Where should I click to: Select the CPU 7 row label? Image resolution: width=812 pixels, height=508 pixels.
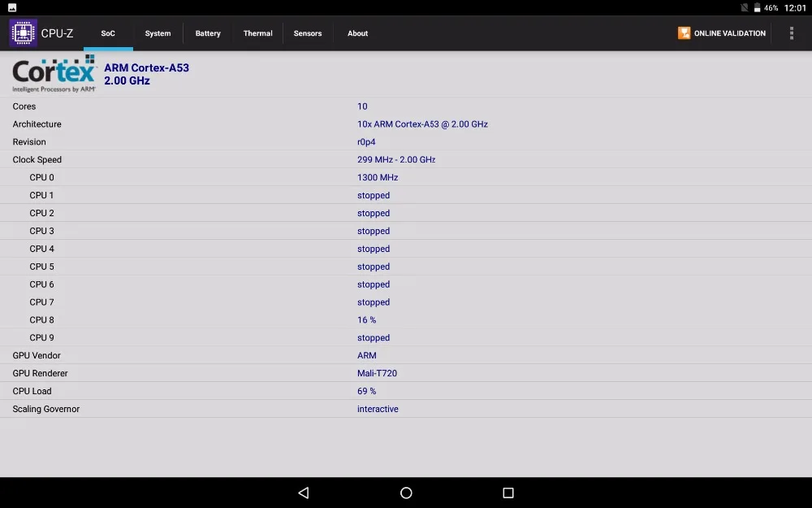[x=41, y=302]
